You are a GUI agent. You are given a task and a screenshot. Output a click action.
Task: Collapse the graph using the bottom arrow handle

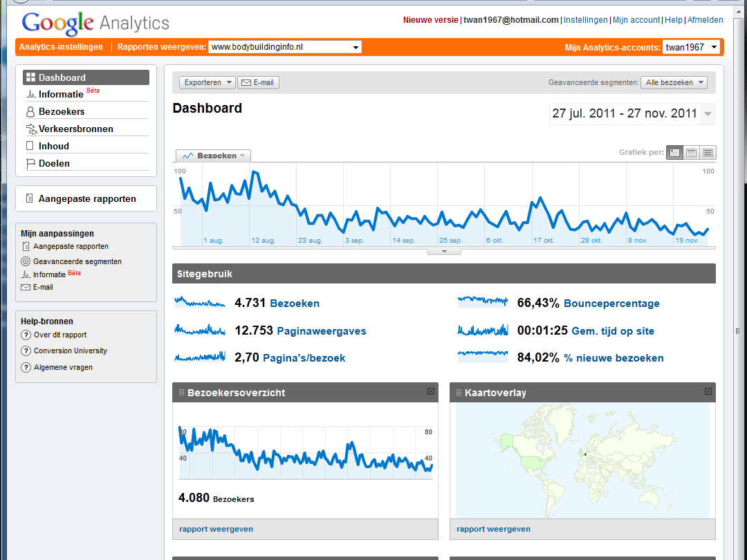tap(444, 252)
